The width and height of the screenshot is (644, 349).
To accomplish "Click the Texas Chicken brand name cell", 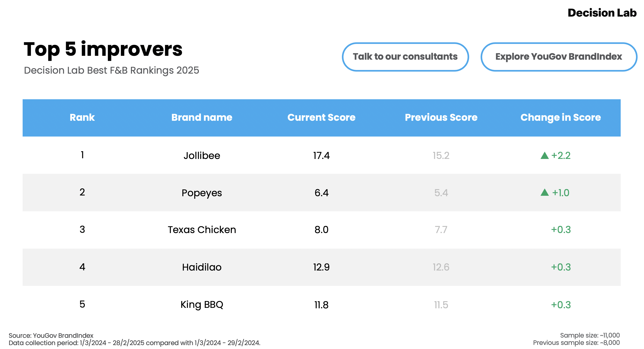I will [202, 230].
